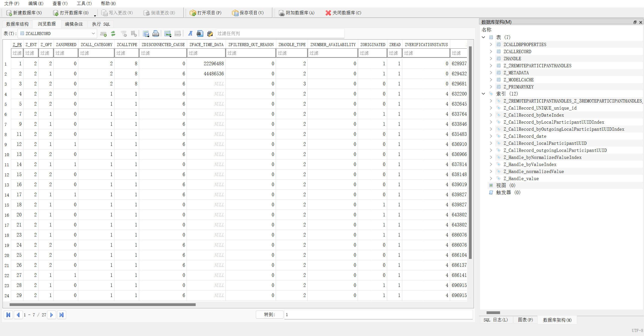Click the 过滤任何列 filter input field
This screenshot has height=336, width=644.
(x=280, y=33)
